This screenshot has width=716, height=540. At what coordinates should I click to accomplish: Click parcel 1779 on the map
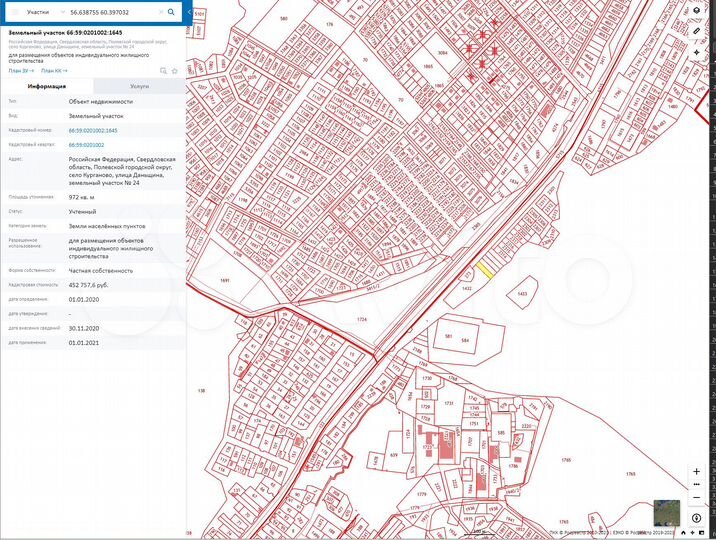point(421,494)
